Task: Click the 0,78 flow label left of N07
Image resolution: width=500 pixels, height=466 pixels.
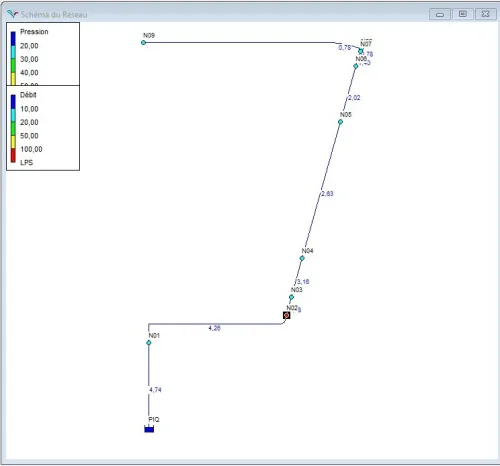Action: coord(345,48)
